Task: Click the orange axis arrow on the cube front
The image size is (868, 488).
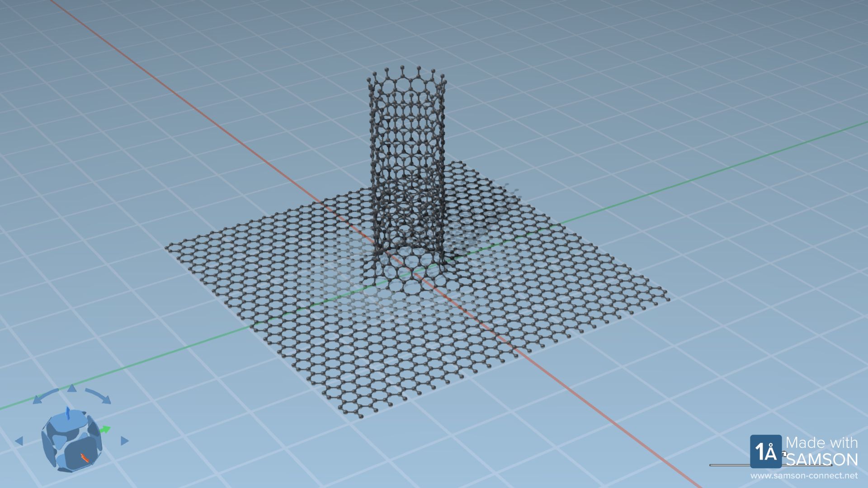Action: 85,458
